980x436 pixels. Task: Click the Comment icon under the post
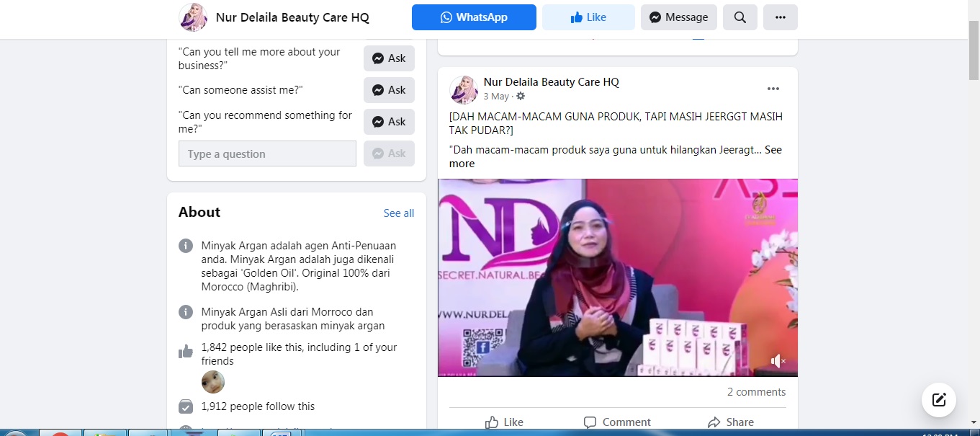coord(590,422)
